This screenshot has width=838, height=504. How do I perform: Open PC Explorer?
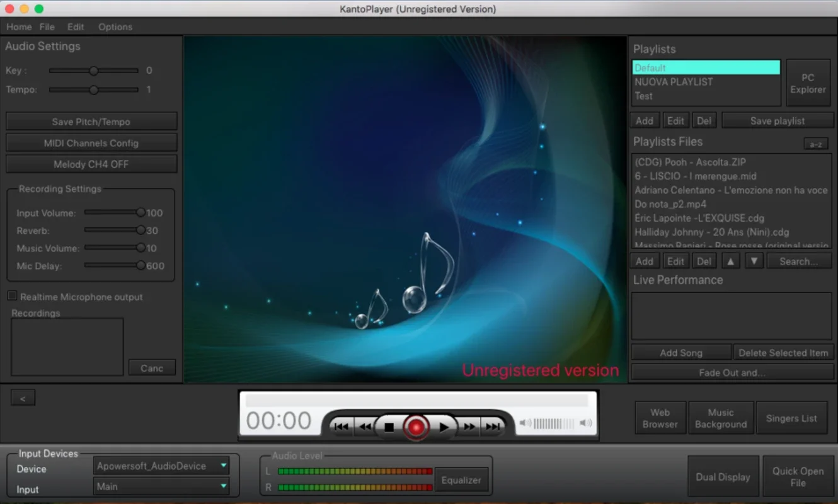[x=808, y=84]
